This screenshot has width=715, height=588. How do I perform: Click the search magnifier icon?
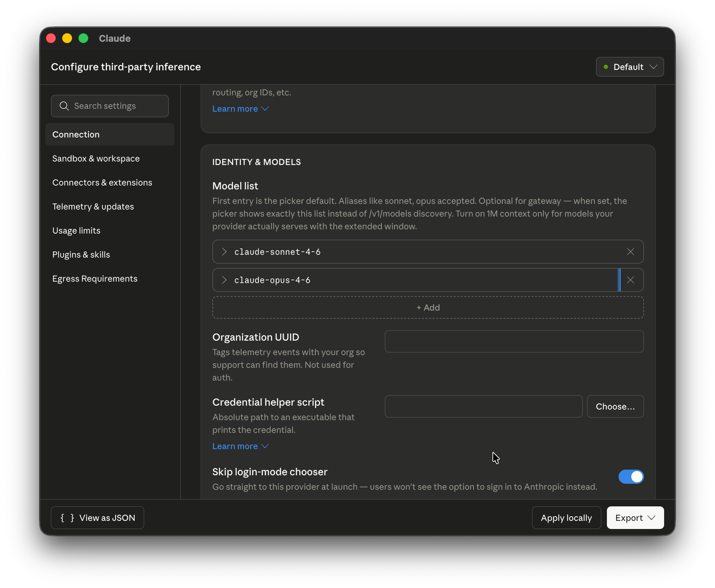point(64,106)
